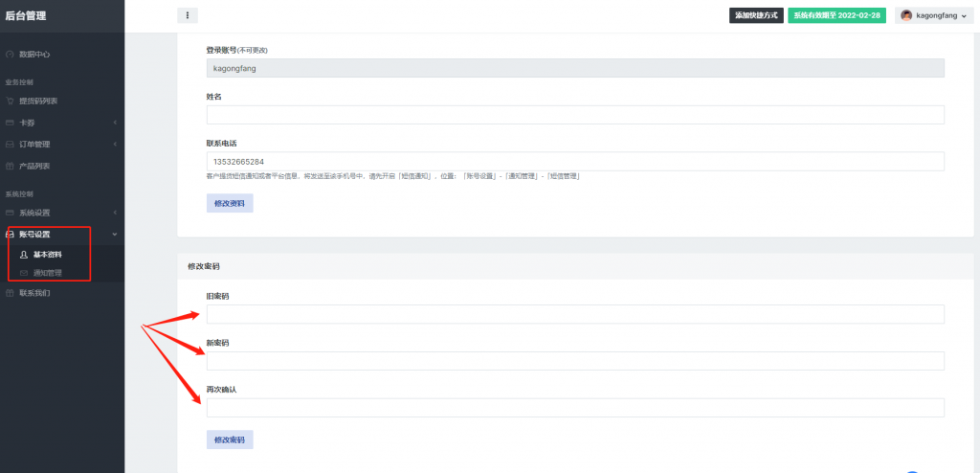This screenshot has height=473, width=980.
Task: Click the 基本资料 user icon
Action: (24, 255)
